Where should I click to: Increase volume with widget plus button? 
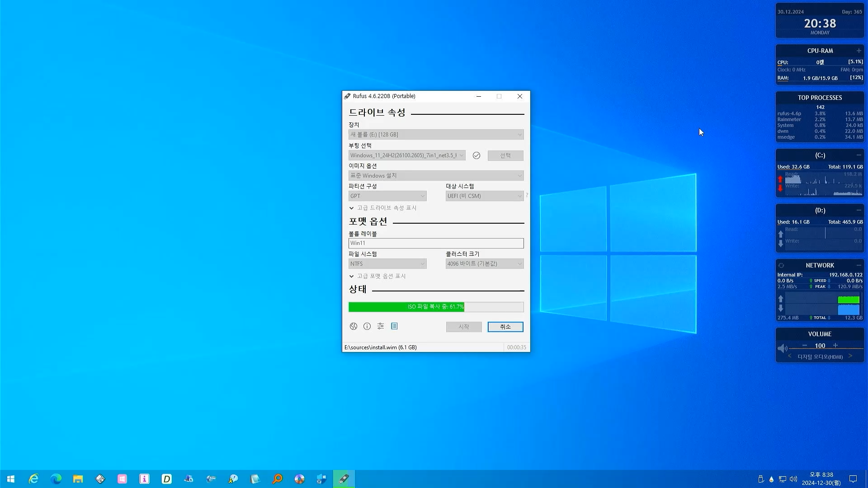point(835,345)
